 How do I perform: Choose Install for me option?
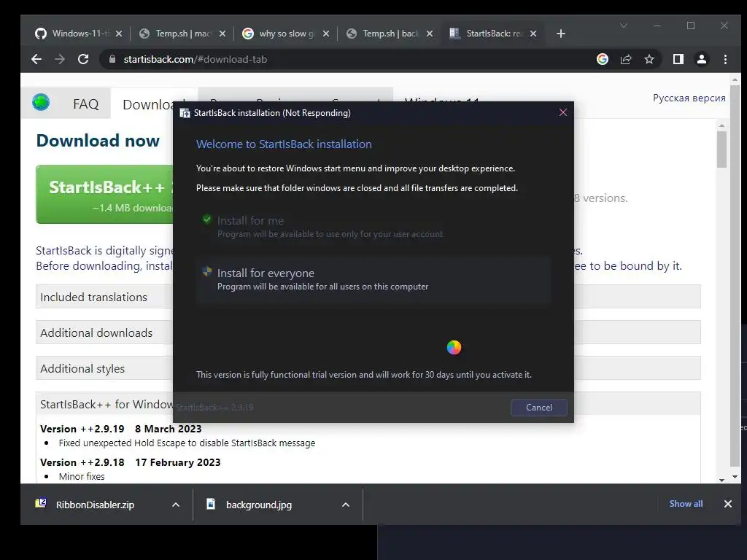pos(373,227)
